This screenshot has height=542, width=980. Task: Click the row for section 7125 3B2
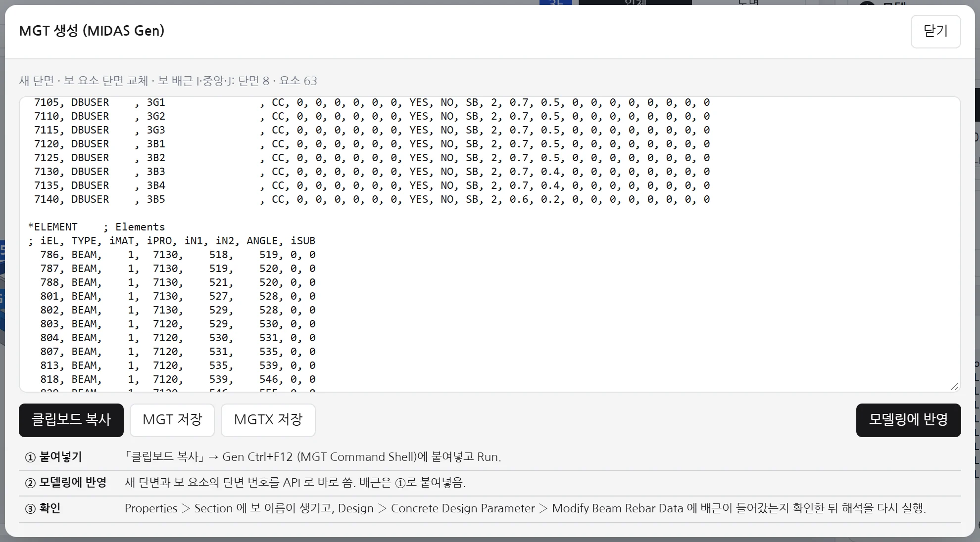(372, 158)
